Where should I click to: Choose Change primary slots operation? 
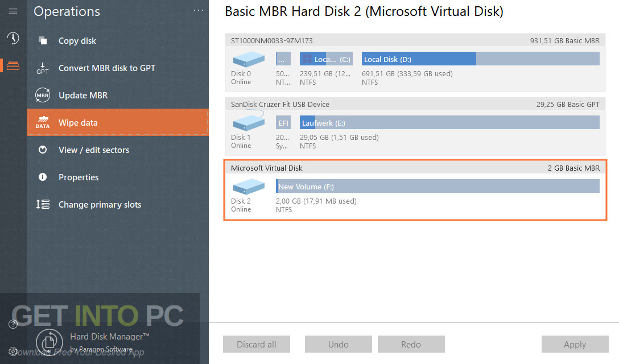pos(118,204)
